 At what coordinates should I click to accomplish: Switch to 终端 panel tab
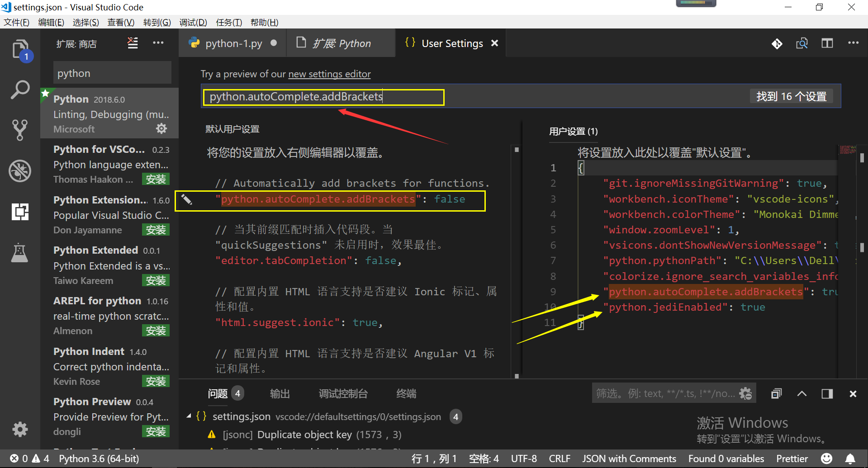(x=406, y=393)
